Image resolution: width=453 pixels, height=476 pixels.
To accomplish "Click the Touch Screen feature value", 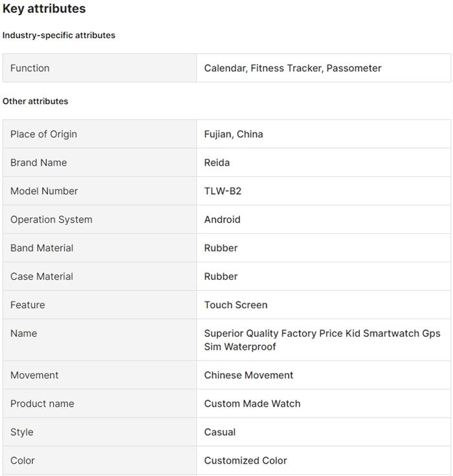I will 236,305.
